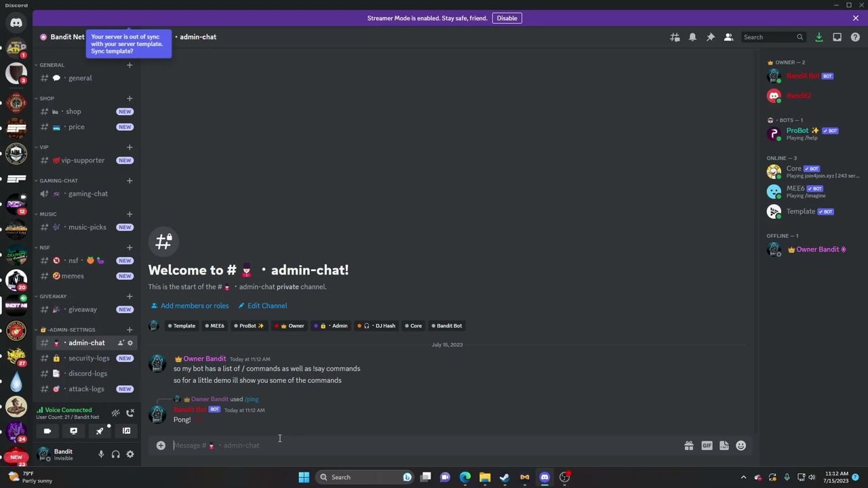Create channel in GIVEAWAY with plus icon

coord(130,296)
